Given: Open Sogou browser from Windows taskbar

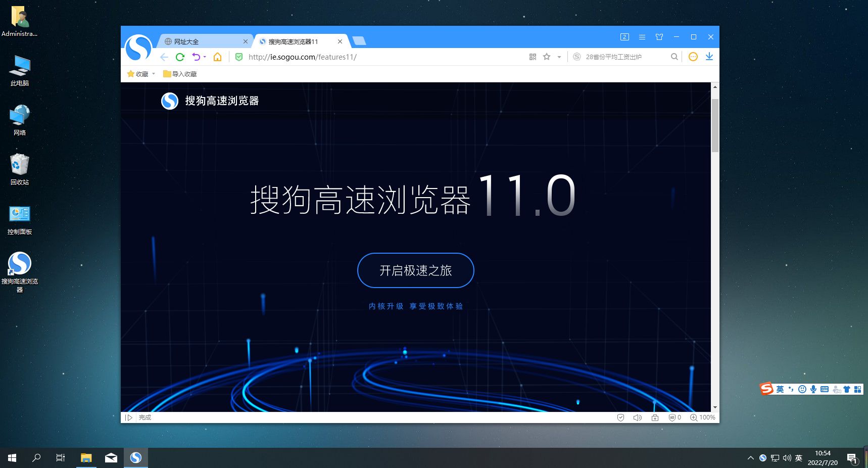Looking at the screenshot, I should click(x=136, y=458).
